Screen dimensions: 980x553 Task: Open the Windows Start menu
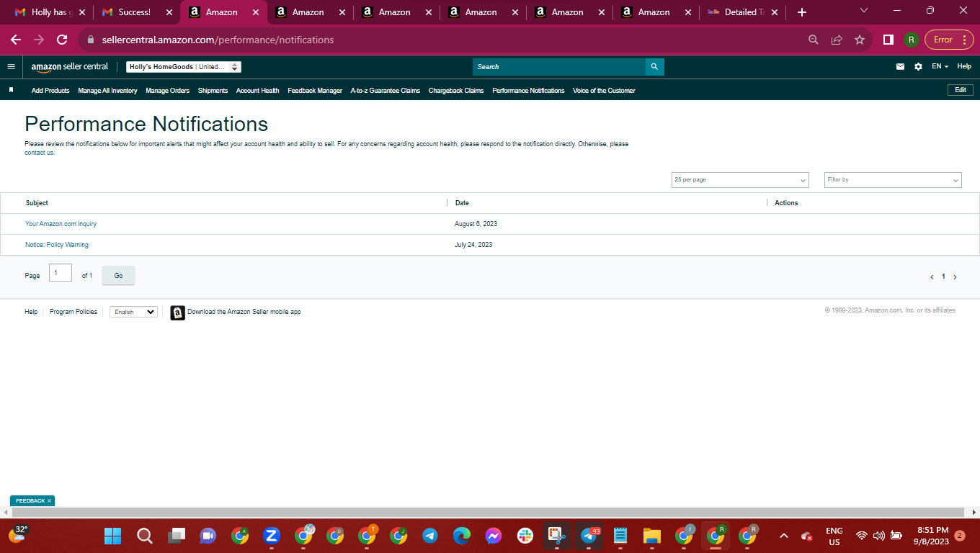(113, 536)
